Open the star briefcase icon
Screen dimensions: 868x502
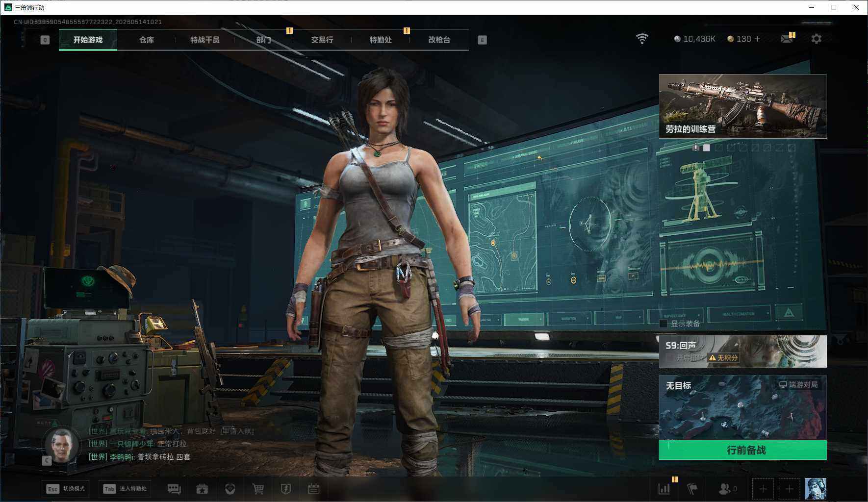tap(202, 489)
